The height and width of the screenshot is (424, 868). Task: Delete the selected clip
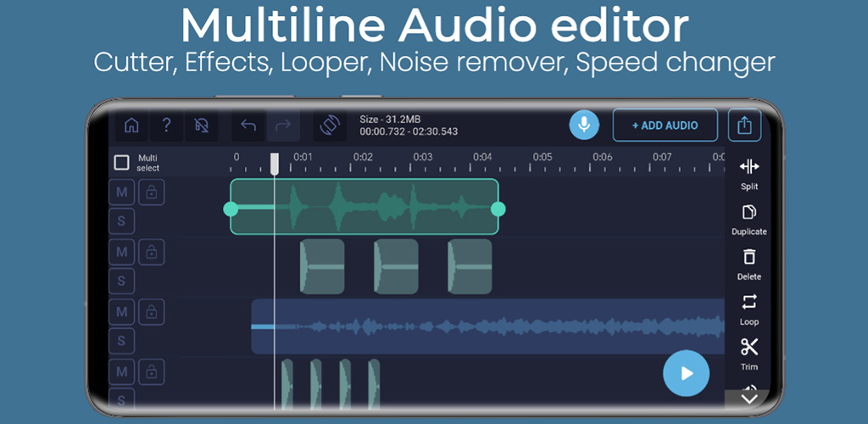(x=749, y=265)
